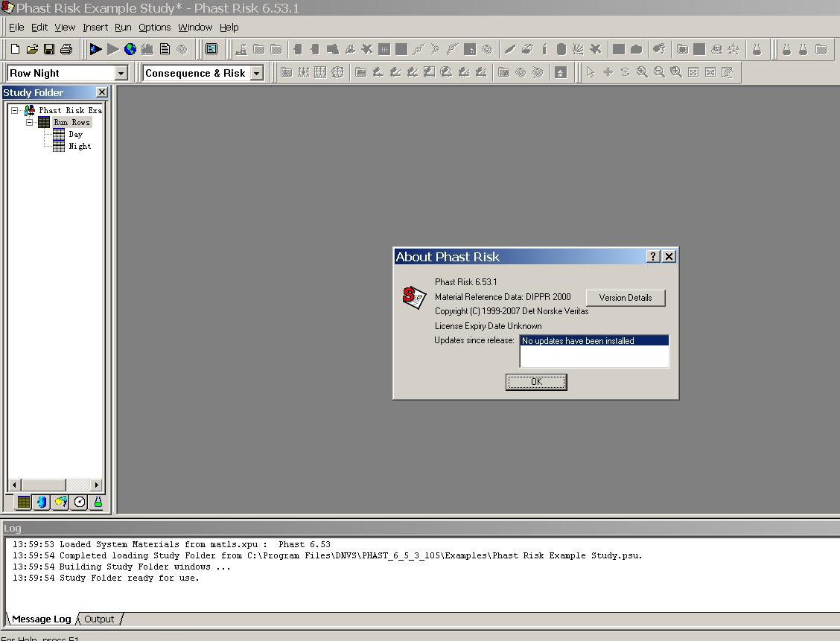
Task: Click the Print icon
Action: [66, 49]
